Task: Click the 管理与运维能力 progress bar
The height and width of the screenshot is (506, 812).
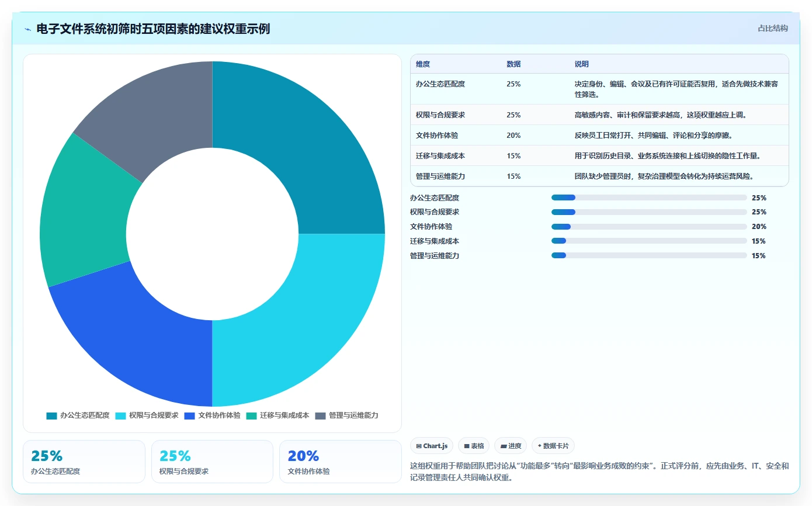Action: pos(649,255)
